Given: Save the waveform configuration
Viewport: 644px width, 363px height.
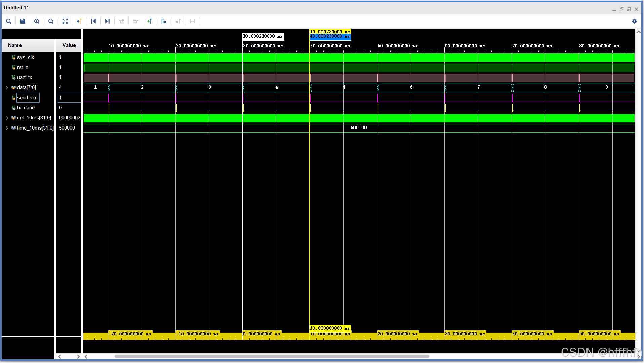Looking at the screenshot, I should click(23, 21).
